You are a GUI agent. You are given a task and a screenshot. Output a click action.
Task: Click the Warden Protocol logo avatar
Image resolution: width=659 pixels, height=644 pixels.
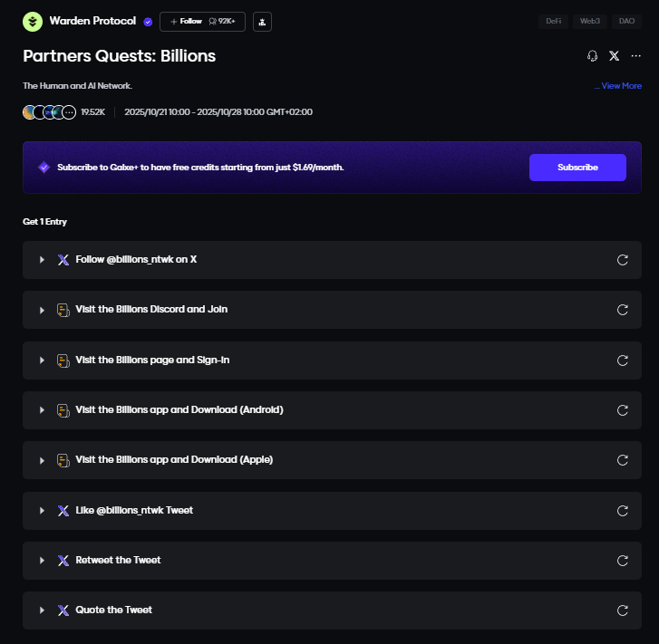click(33, 21)
